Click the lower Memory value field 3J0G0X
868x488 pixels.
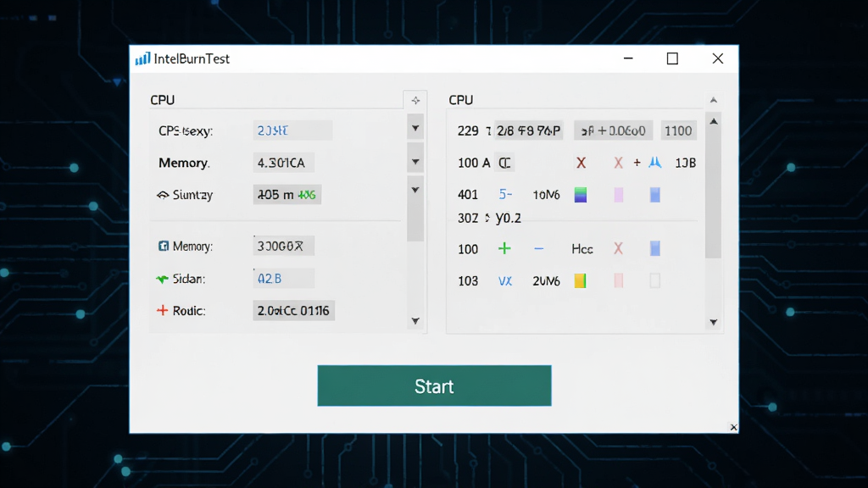[283, 247]
